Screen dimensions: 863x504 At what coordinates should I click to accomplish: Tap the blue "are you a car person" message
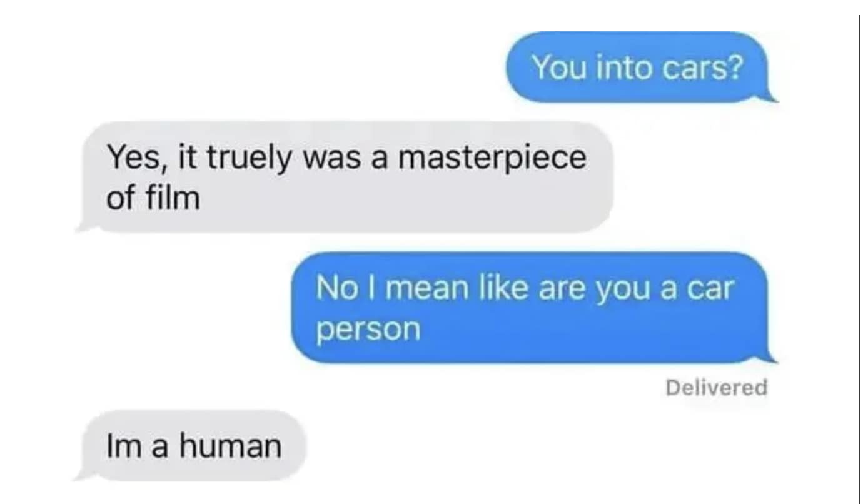click(x=532, y=308)
